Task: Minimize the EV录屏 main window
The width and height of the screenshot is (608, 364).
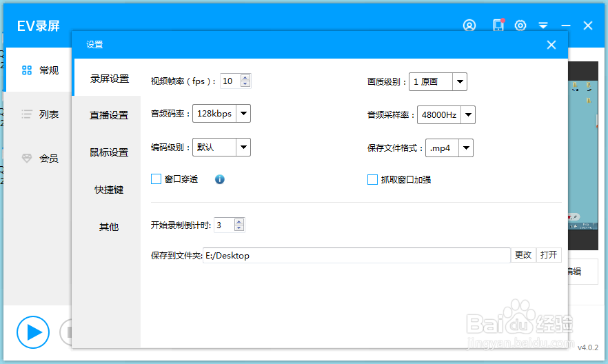Action: point(566,26)
